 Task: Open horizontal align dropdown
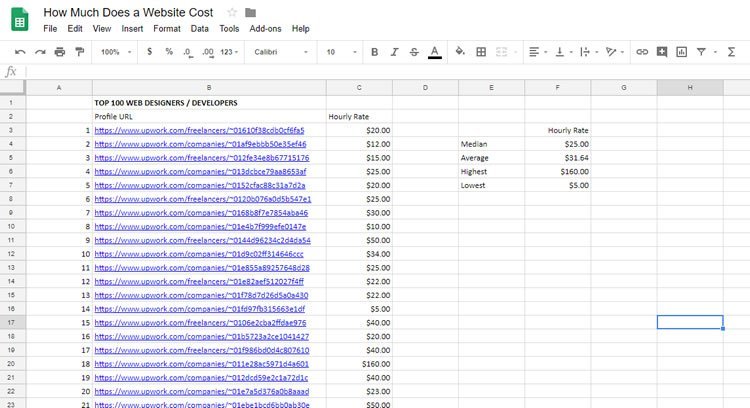(x=538, y=52)
